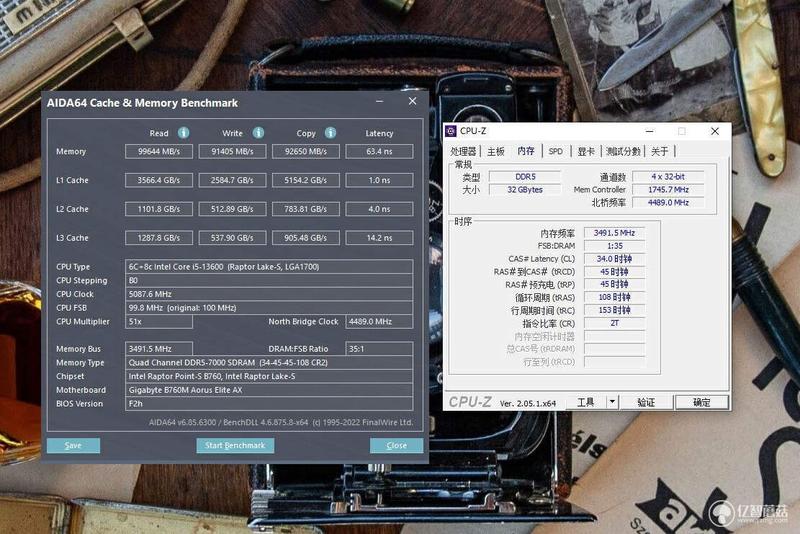Viewport: 800px width, 534px height.
Task: Click the Start Benchmark button
Action: [x=235, y=445]
